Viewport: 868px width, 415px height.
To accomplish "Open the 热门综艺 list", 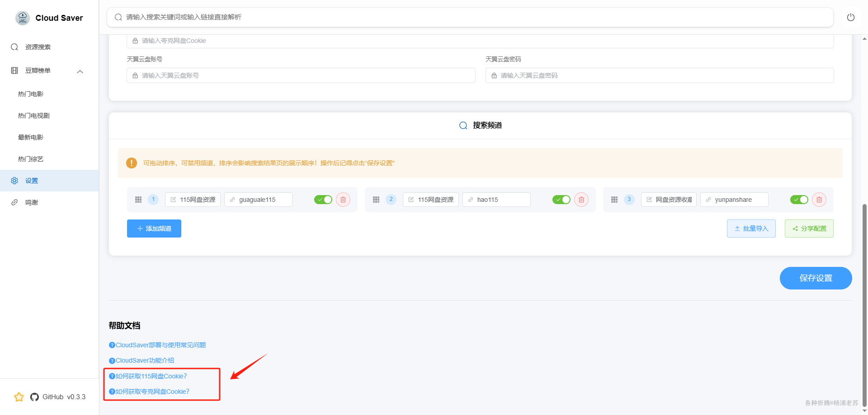I will coord(49,159).
